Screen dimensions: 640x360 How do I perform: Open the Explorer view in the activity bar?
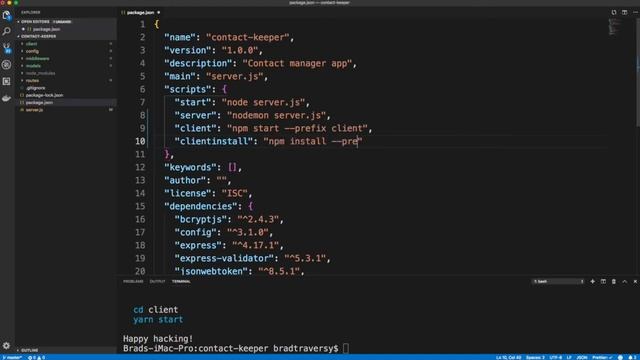point(7,16)
